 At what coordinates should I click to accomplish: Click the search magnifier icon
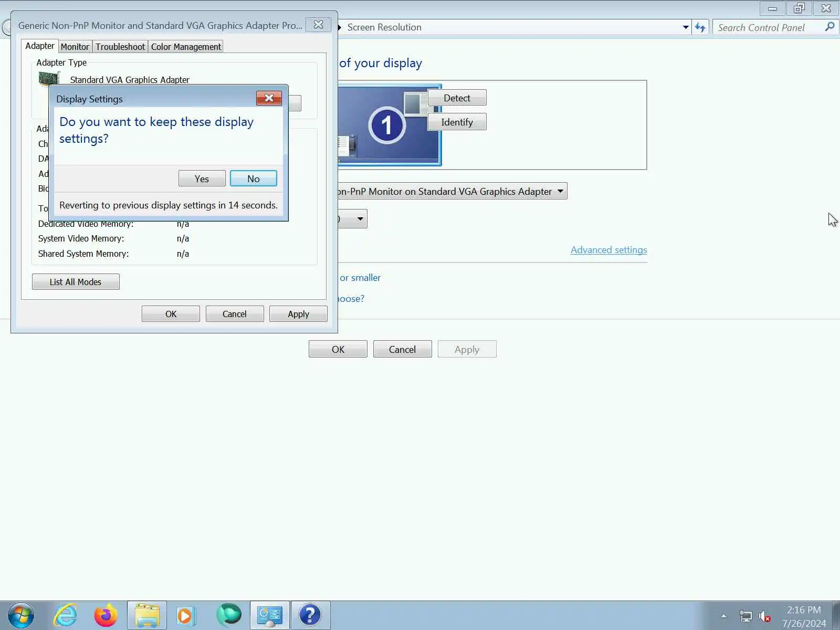click(x=829, y=27)
